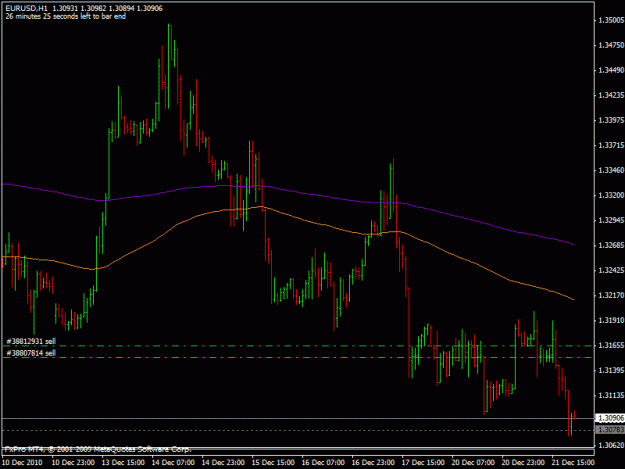Click the 1.31655 price scale label
This screenshot has width=625, height=469.
611,345
